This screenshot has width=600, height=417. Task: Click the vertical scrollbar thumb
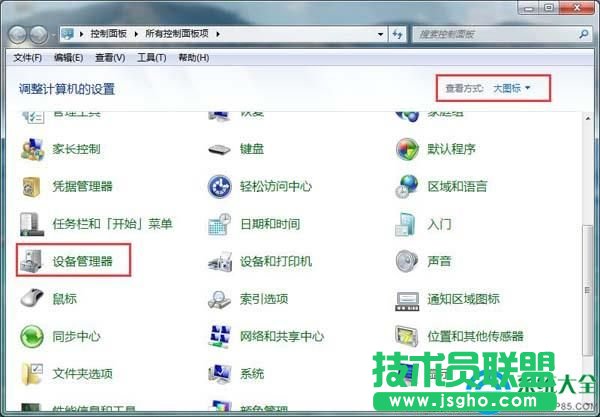pos(587,290)
